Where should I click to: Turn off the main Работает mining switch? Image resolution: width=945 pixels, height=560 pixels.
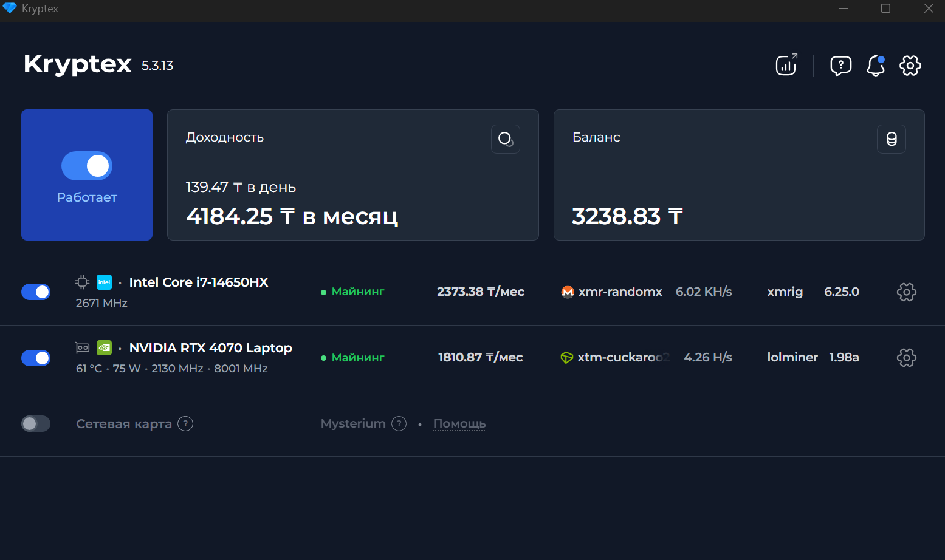click(x=87, y=166)
